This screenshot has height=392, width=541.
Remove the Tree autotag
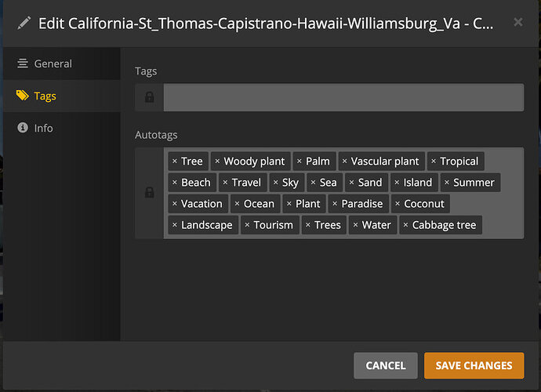[175, 162]
